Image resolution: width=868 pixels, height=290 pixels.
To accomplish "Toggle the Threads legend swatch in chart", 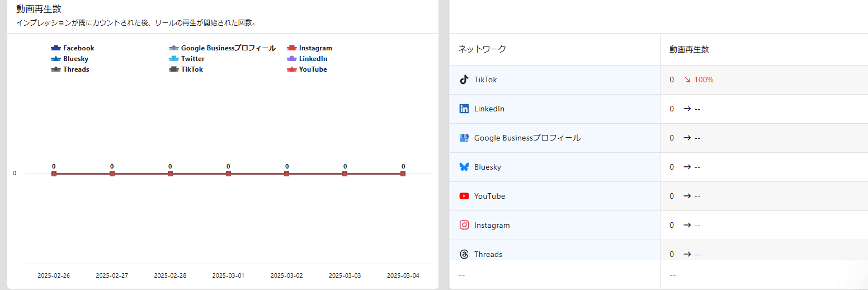I will [55, 69].
